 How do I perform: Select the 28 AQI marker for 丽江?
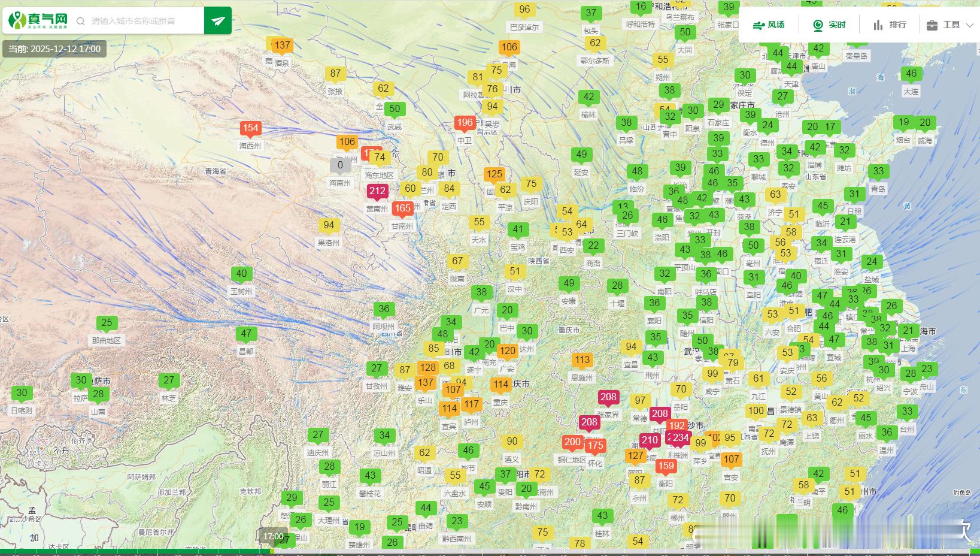[329, 467]
